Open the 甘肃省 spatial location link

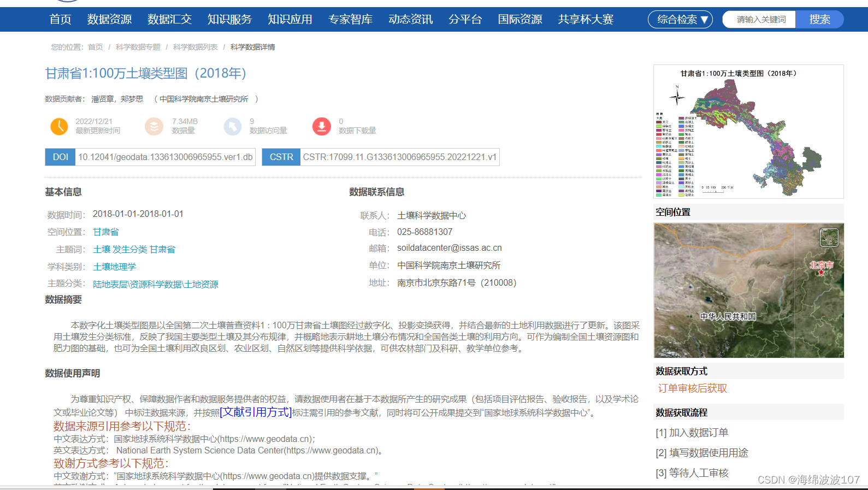pos(106,232)
